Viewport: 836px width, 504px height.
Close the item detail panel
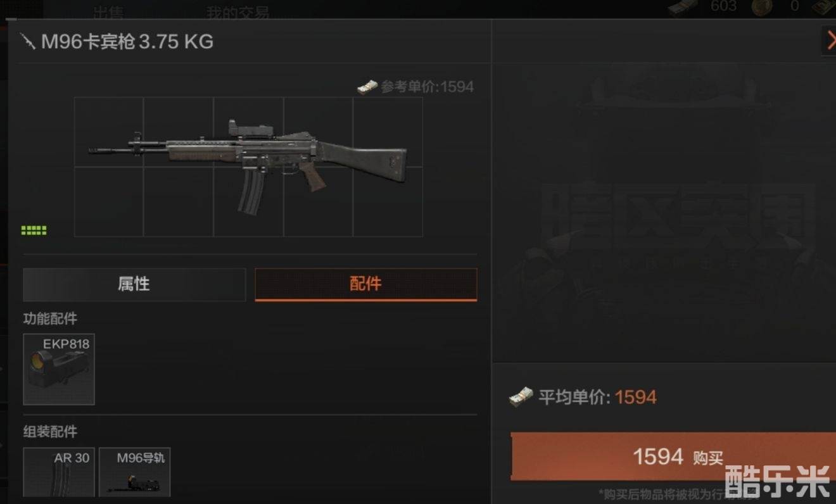829,40
